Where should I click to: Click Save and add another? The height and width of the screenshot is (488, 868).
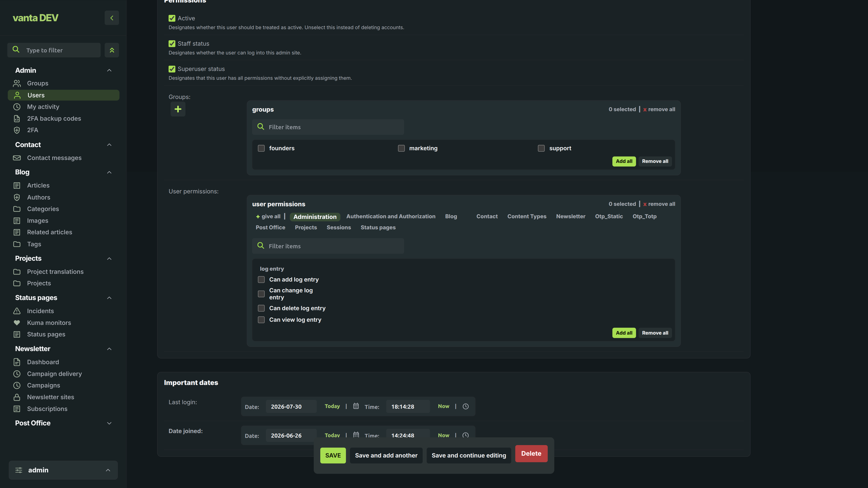tap(386, 455)
